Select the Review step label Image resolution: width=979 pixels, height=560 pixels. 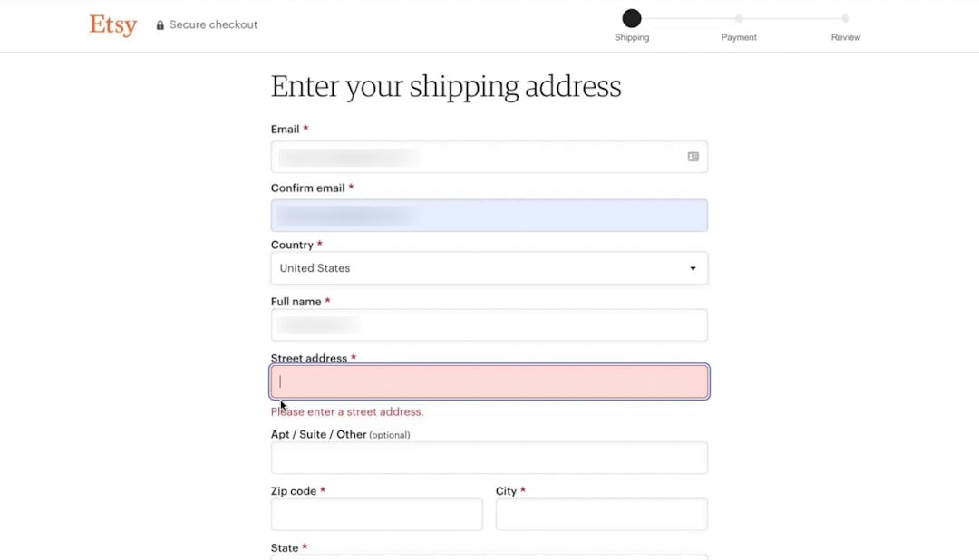(x=844, y=37)
